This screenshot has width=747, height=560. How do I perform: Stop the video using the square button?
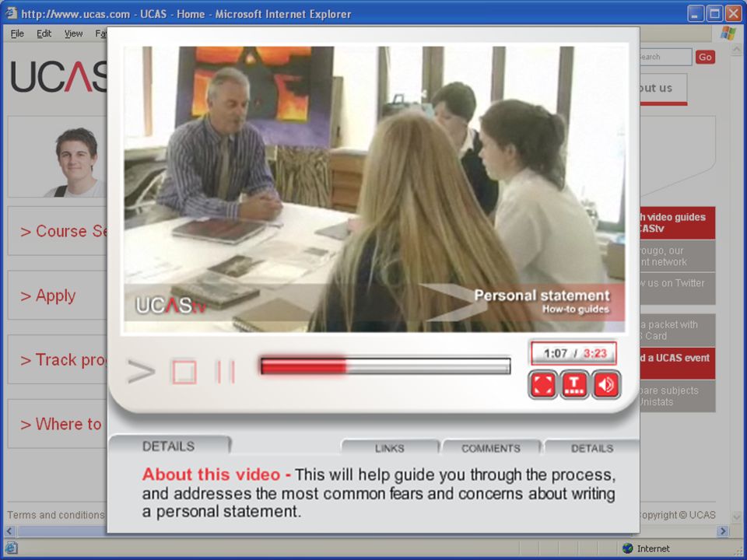point(184,372)
